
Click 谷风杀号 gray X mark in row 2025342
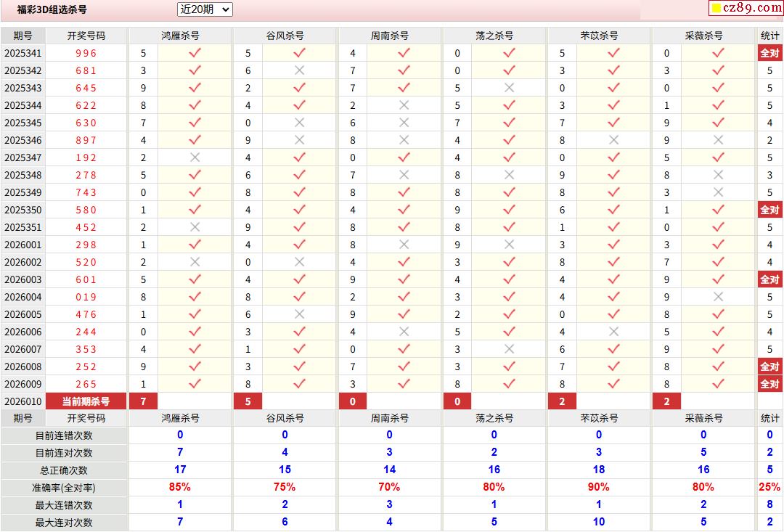click(299, 70)
